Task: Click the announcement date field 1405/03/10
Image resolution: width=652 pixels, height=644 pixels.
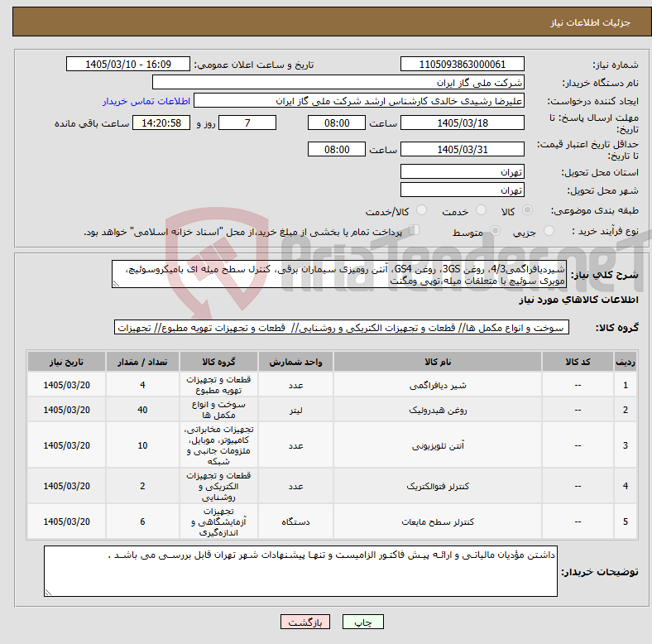Action: click(128, 65)
